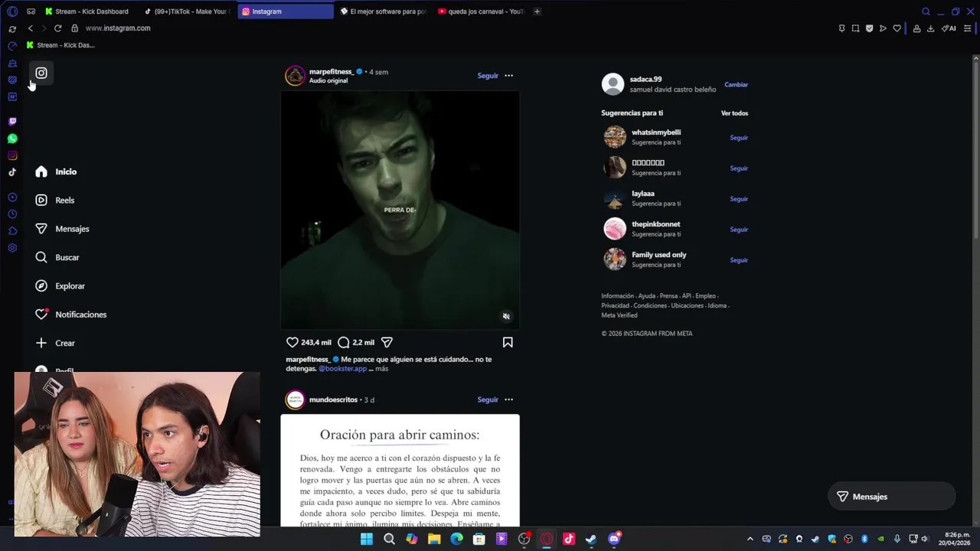The height and width of the screenshot is (551, 980).
Task: Open more options on the marpefitness_ post
Action: click(508, 76)
